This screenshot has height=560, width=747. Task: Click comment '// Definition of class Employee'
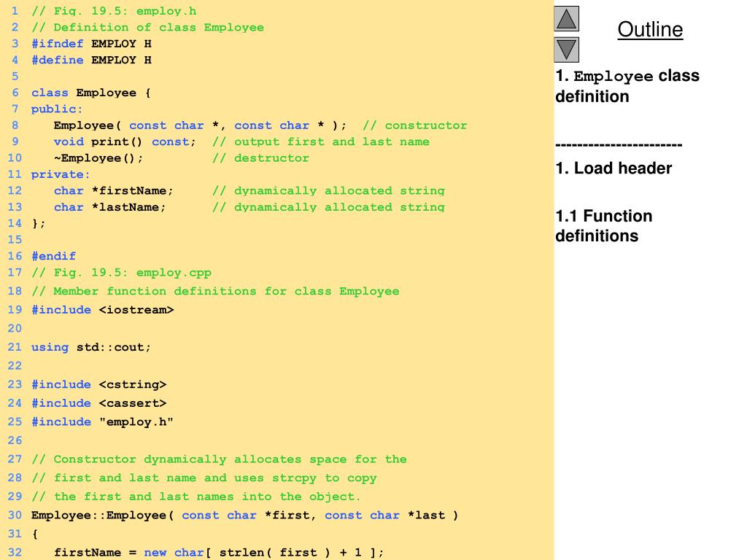147,28
